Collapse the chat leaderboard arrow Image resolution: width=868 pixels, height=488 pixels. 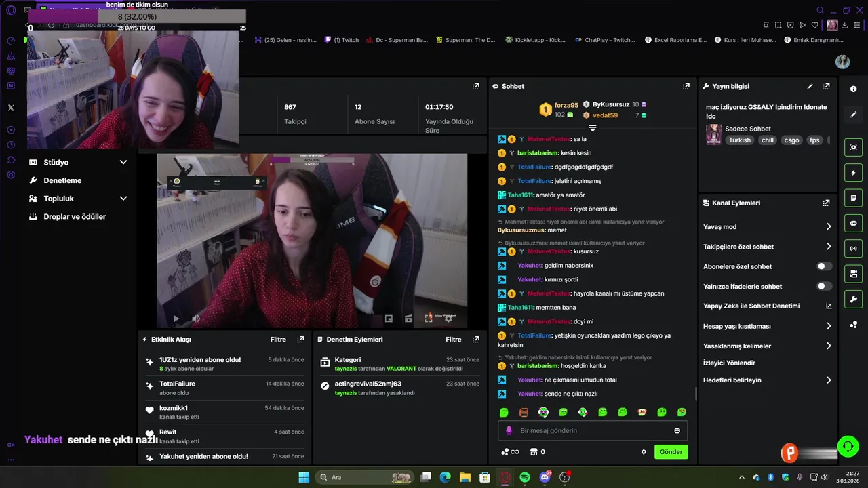[592, 128]
